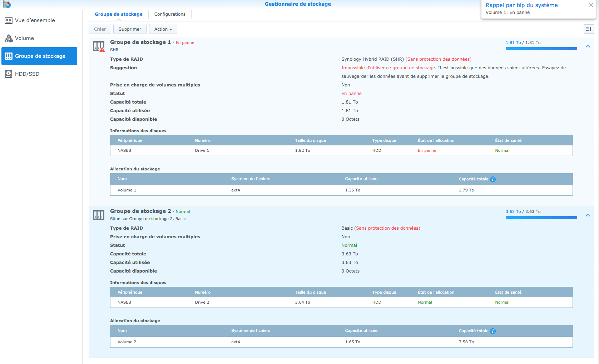Collapse Groupe de stockage 2 details
The height and width of the screenshot is (364, 599).
588,215
